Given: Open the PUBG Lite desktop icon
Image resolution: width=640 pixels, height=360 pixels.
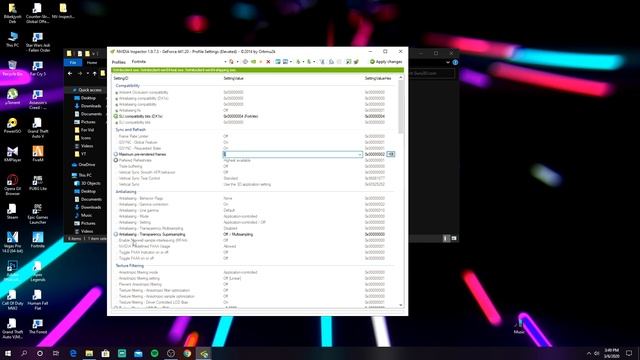Looking at the screenshot, I should 38,183.
